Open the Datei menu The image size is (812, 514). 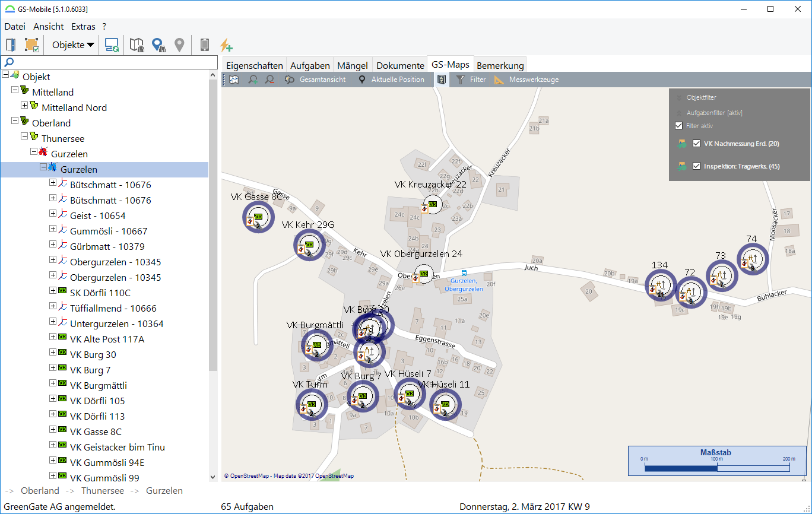click(x=15, y=26)
